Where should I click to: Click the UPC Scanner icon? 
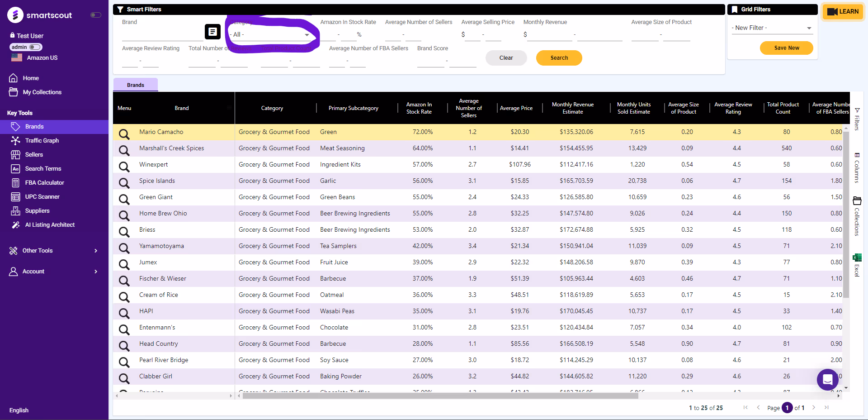point(16,197)
